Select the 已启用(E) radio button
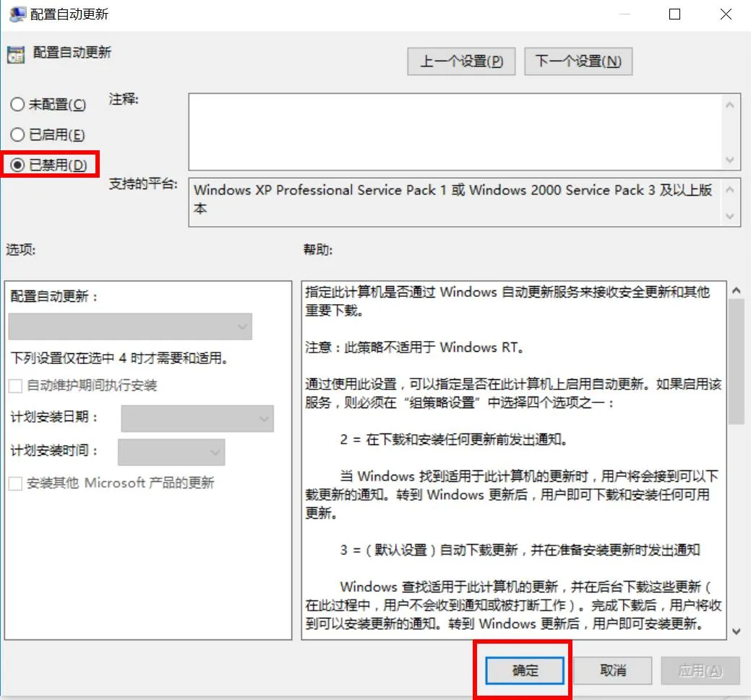The width and height of the screenshot is (751, 700). click(16, 134)
